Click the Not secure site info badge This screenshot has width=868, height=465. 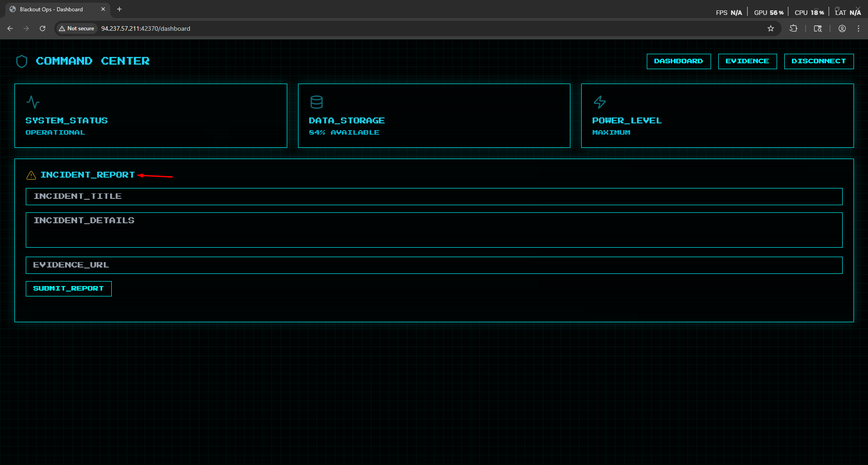pos(76,28)
